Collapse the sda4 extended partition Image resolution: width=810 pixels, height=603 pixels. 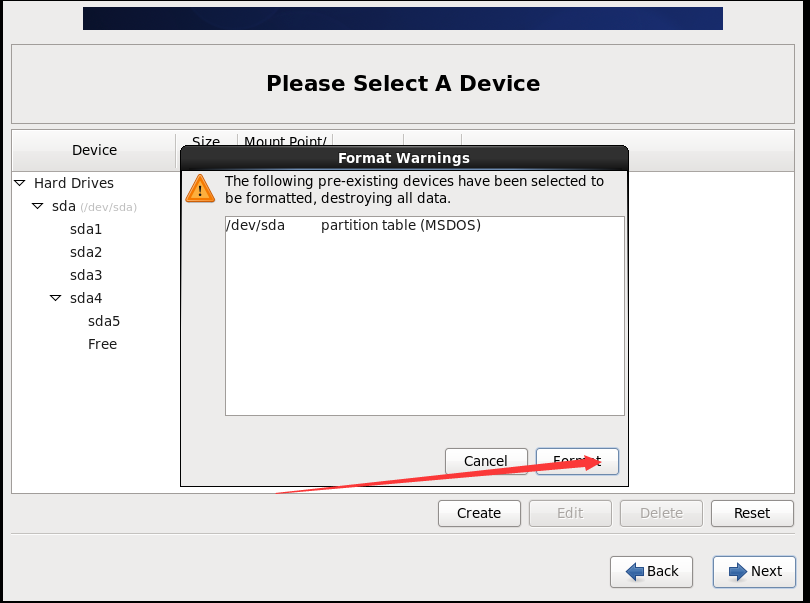pyautogui.click(x=56, y=298)
